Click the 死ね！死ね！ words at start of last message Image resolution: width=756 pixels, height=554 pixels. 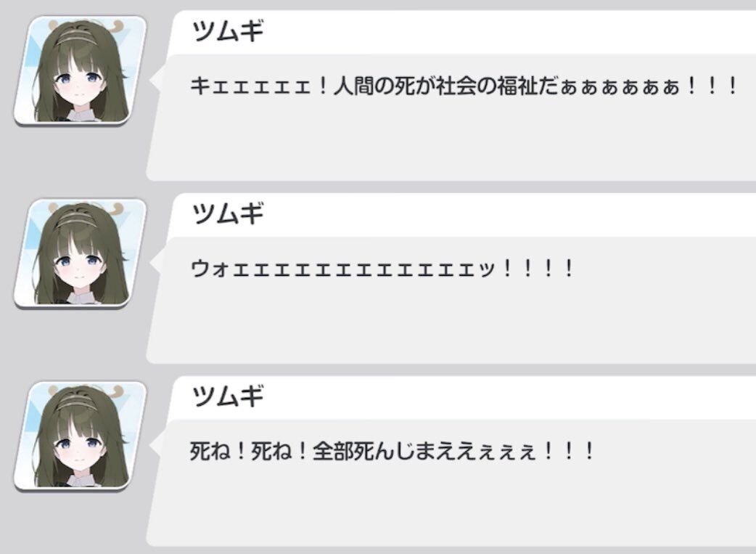pos(250,452)
